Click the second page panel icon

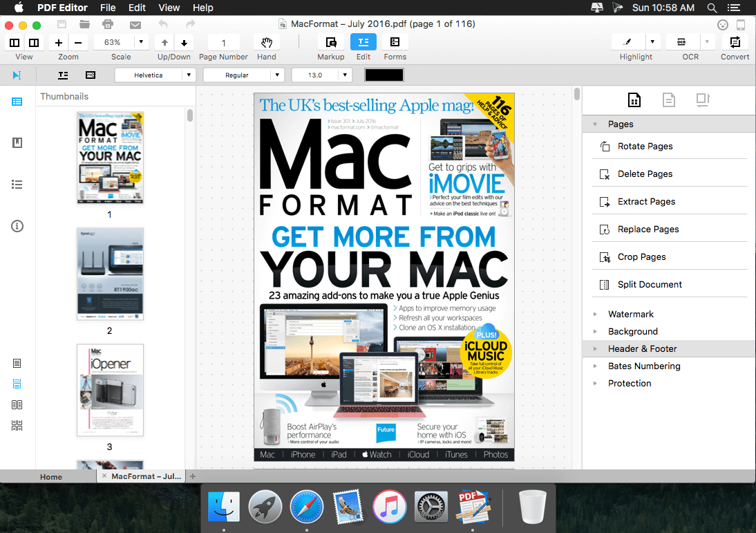pos(669,100)
